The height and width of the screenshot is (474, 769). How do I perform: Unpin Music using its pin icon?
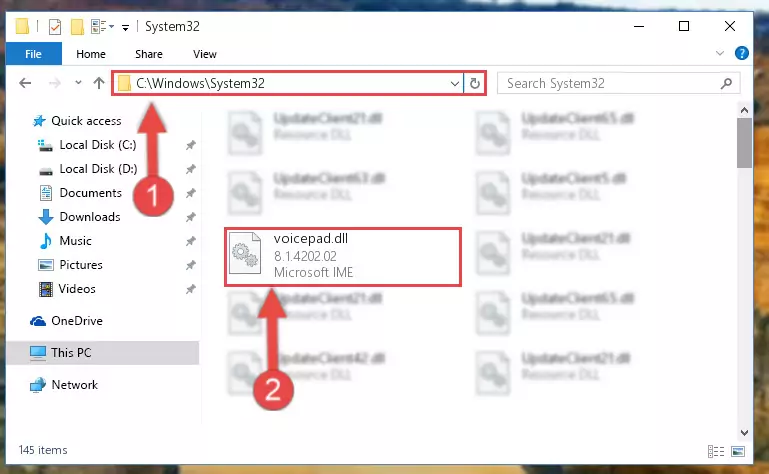[190, 241]
